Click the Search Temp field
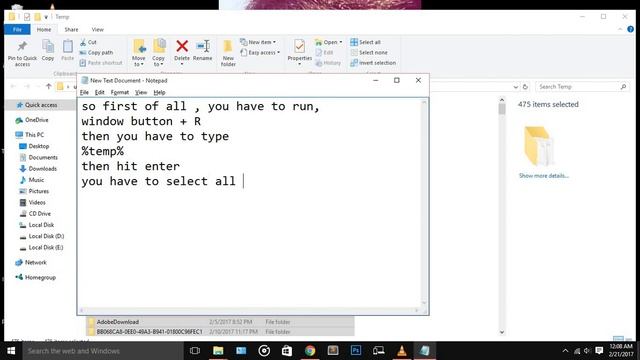The image size is (640, 360). (582, 87)
